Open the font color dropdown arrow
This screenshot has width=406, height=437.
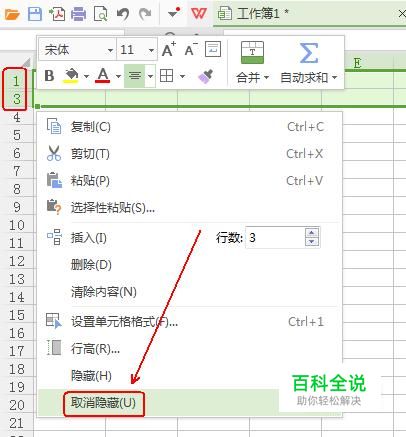[x=118, y=76]
